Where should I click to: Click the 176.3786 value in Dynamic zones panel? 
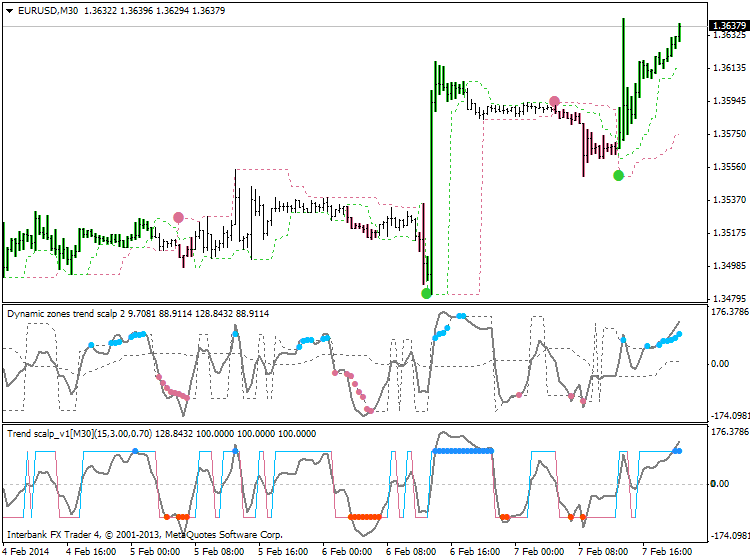(730, 312)
